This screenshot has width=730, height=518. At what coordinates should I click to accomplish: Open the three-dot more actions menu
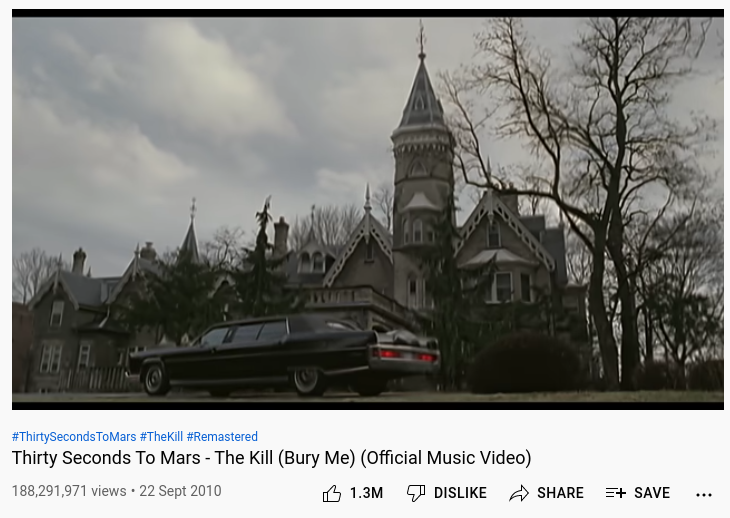pos(703,495)
